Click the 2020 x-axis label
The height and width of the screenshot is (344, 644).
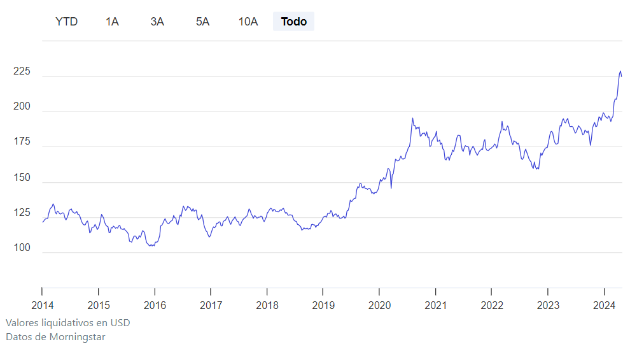(x=379, y=305)
